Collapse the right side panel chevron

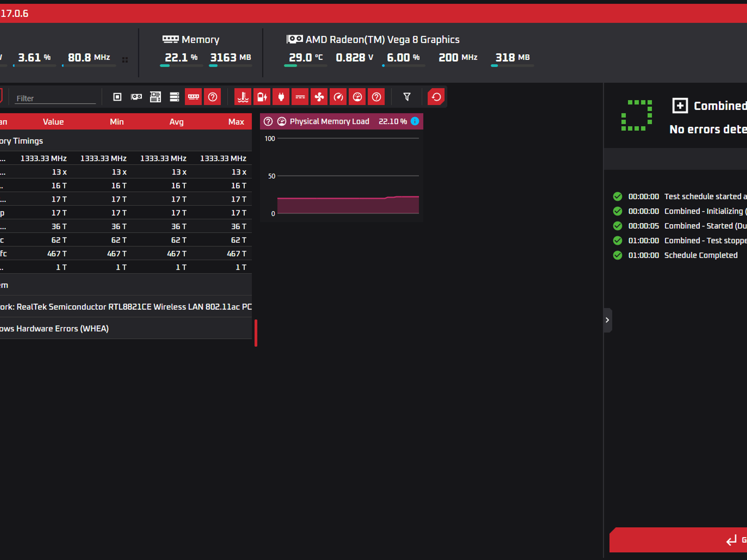point(607,320)
